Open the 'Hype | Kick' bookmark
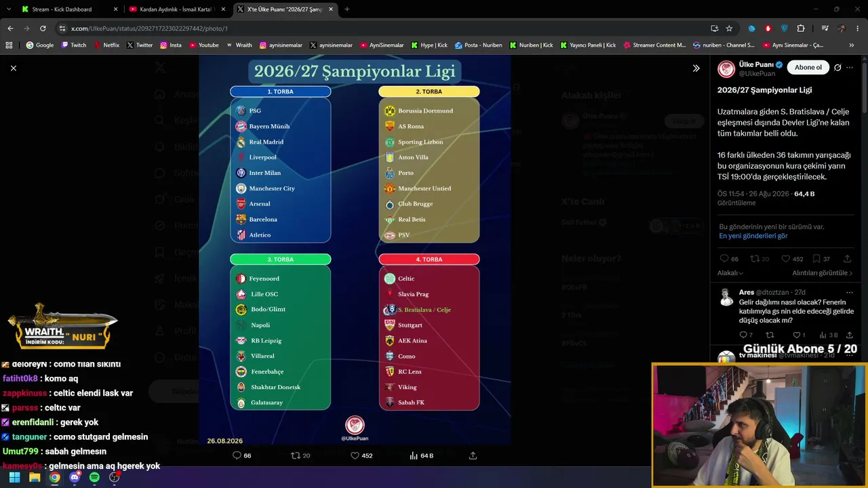This screenshot has width=868, height=488. [429, 45]
